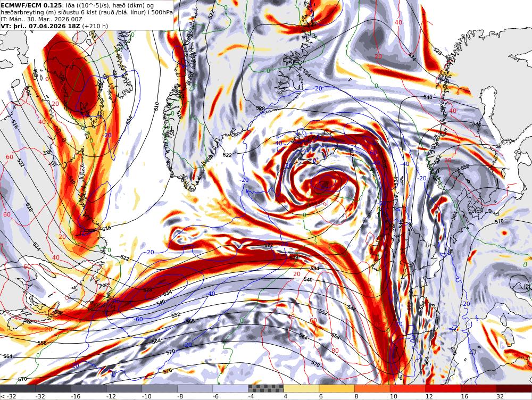Click the darkest gray swatch labeled < -32

[x=18, y=388]
